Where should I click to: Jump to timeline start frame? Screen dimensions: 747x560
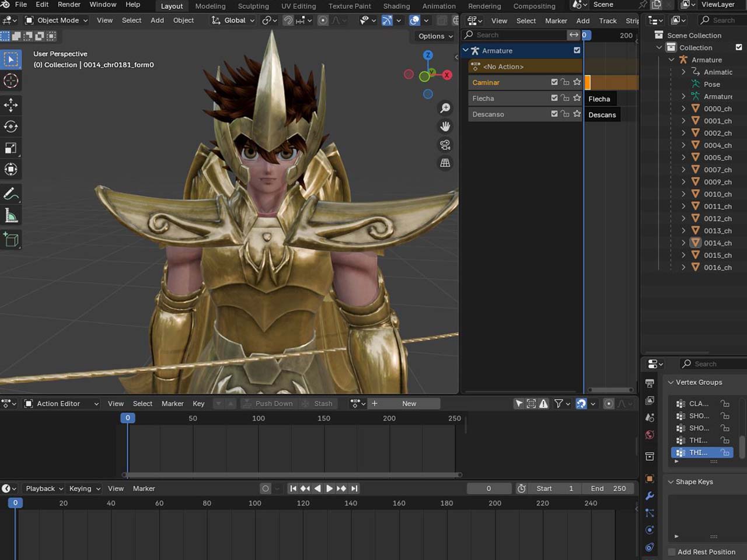(293, 488)
